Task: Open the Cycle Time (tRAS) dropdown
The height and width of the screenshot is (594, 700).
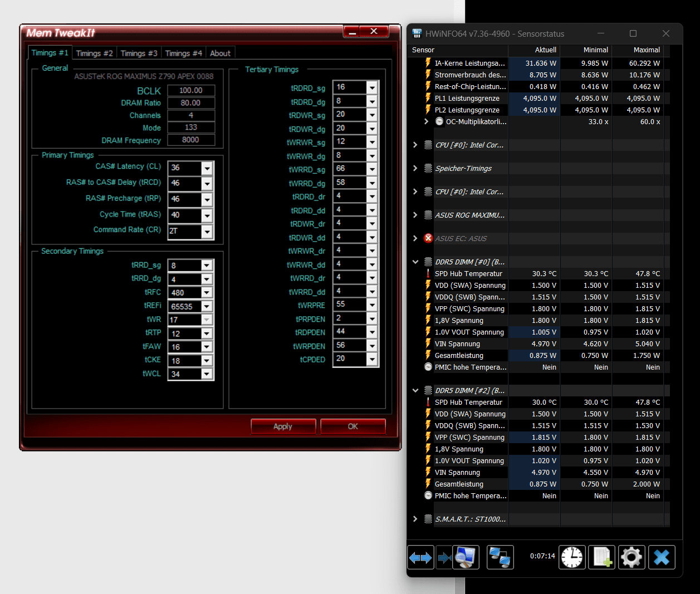Action: [x=207, y=215]
